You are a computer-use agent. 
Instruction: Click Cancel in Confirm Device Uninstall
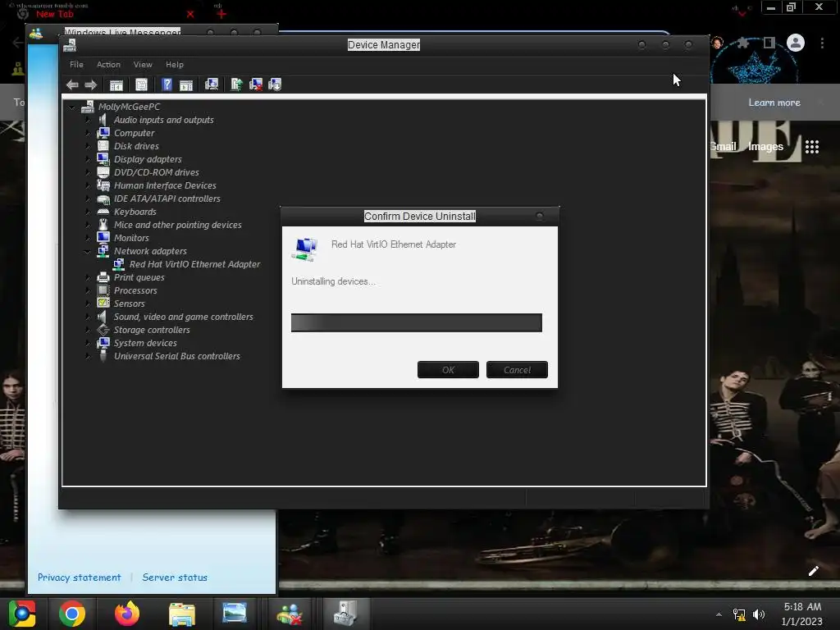coord(517,370)
